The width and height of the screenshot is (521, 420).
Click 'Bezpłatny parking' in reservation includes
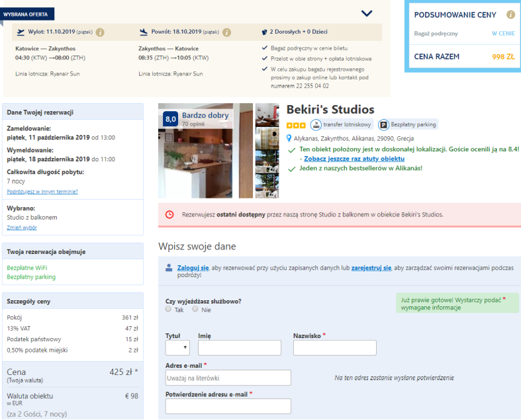click(31, 277)
